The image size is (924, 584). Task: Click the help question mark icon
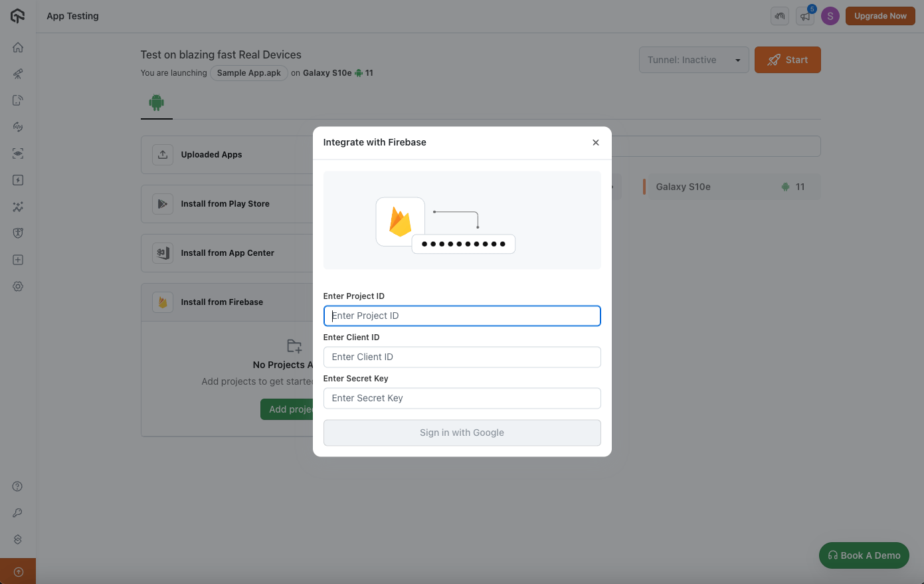pyautogui.click(x=18, y=486)
